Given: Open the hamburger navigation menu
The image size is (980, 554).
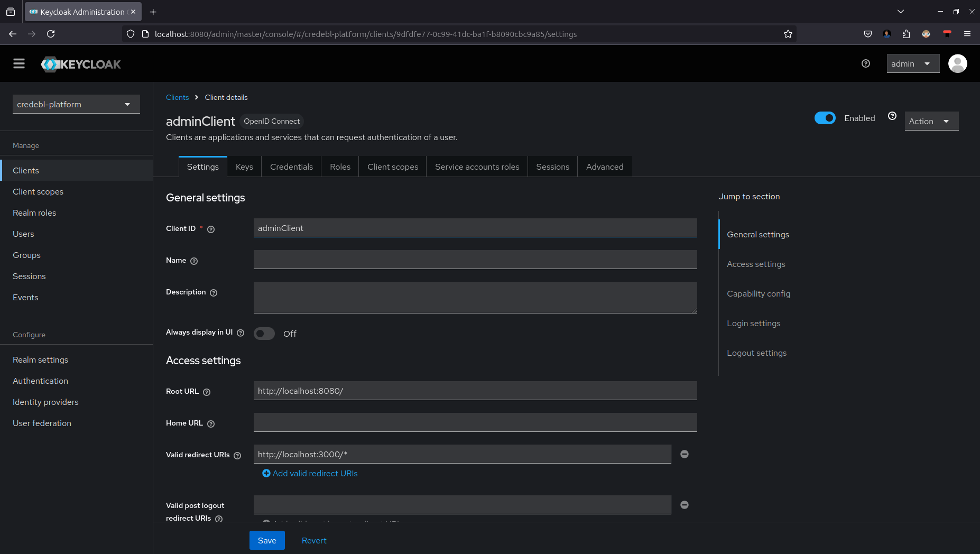Looking at the screenshot, I should (19, 64).
